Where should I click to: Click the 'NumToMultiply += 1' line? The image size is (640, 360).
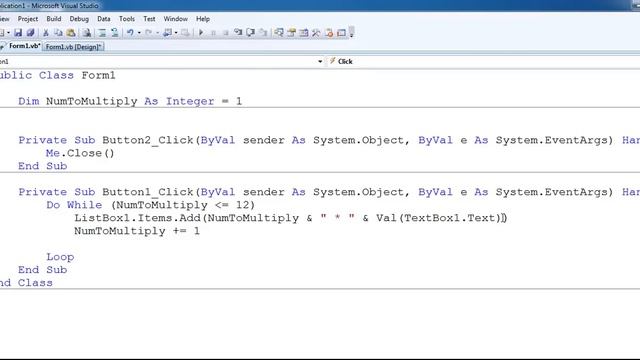(x=137, y=231)
